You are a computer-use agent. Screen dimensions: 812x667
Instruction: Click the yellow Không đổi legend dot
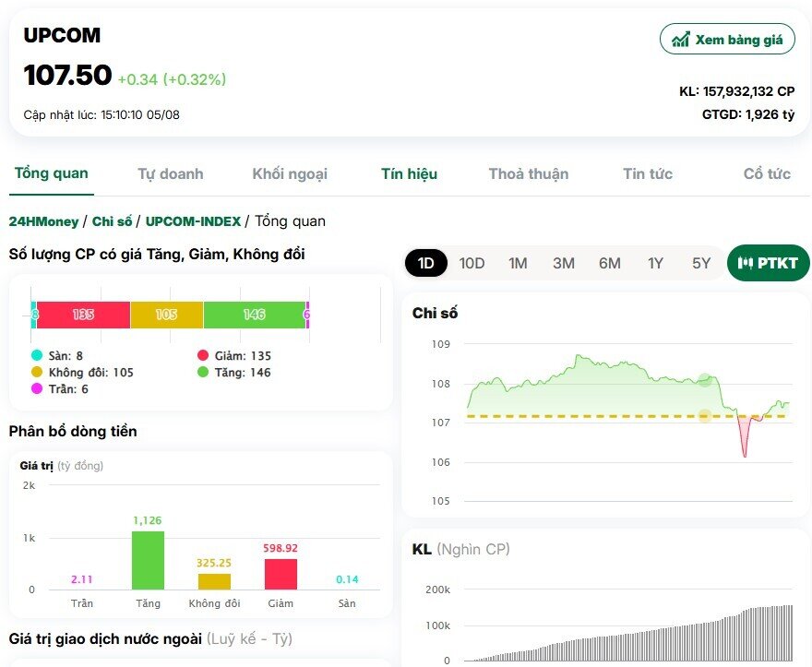coord(37,373)
